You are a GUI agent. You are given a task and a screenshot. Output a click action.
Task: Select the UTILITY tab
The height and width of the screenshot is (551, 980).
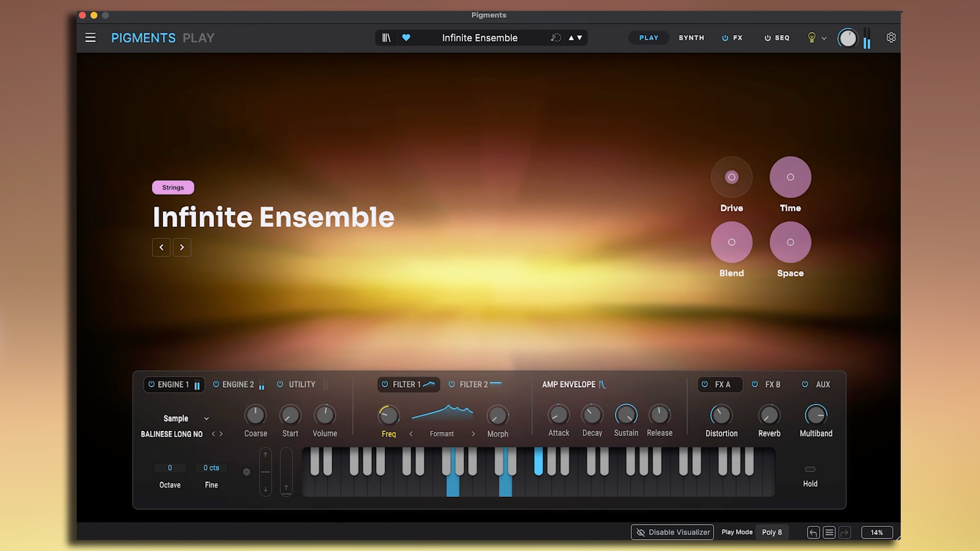click(x=302, y=385)
